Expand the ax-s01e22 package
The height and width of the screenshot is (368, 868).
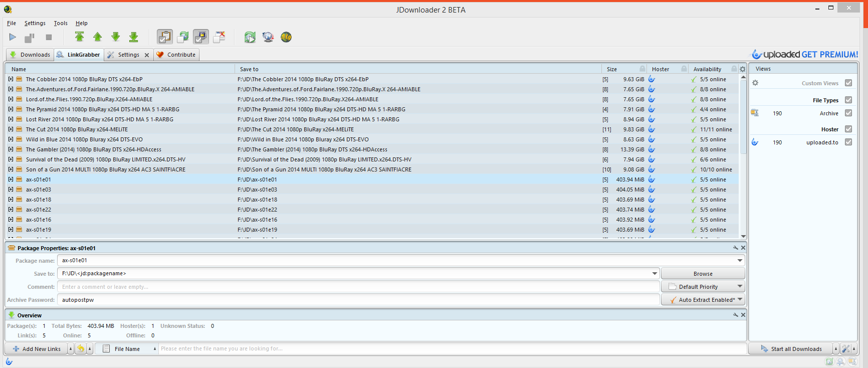click(x=11, y=210)
